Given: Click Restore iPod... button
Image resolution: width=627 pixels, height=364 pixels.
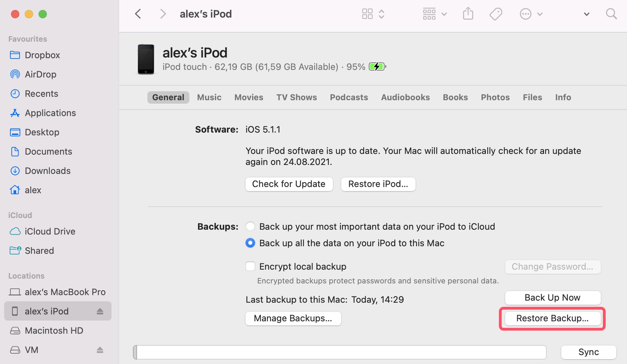Looking at the screenshot, I should pos(378,184).
